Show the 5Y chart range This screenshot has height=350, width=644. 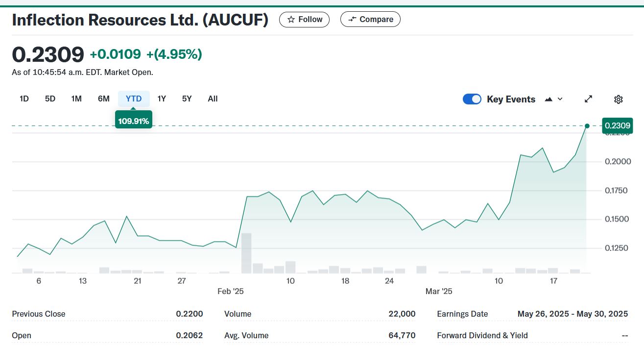point(187,99)
